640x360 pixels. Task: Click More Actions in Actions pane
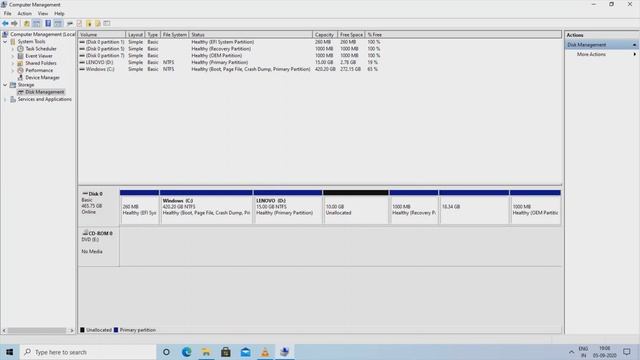[591, 54]
